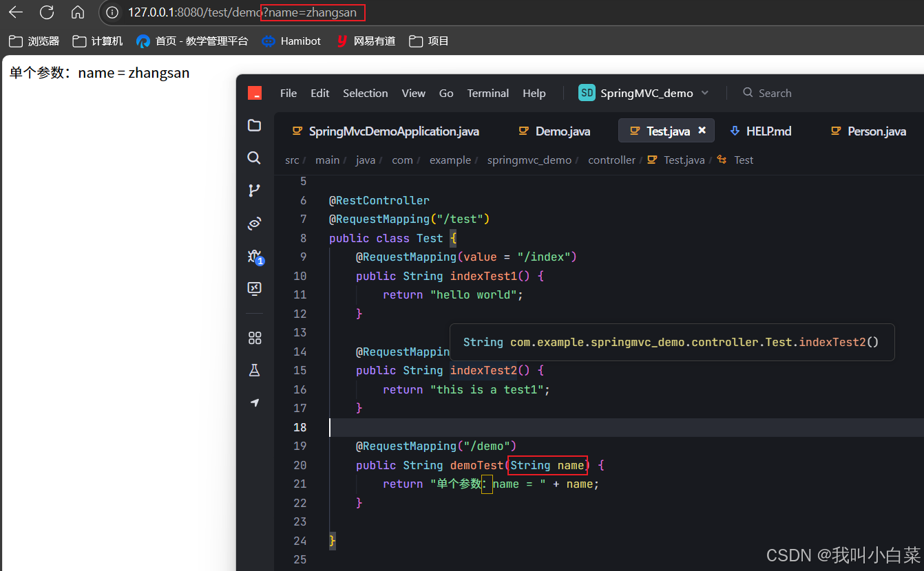Click the indexTest2 method name on line 15
Viewport: 924px width, 571px height.
click(484, 370)
